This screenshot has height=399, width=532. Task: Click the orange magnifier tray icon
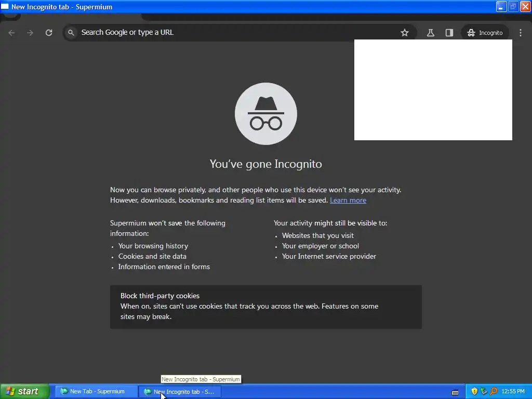(x=494, y=391)
